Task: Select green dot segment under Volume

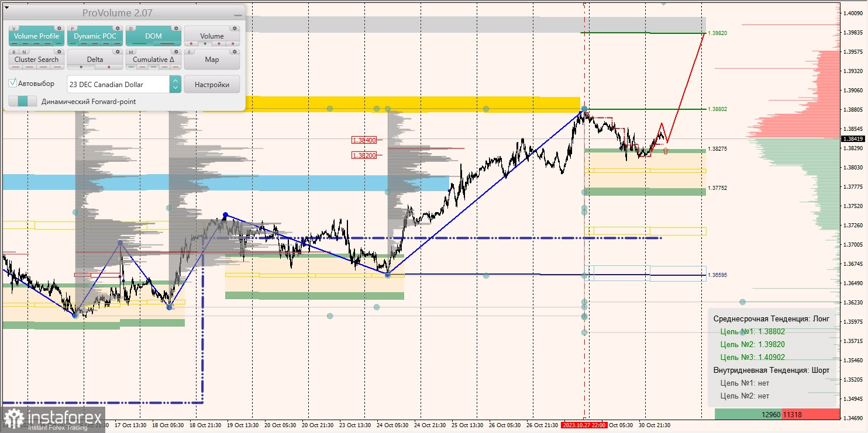Action: point(205,44)
